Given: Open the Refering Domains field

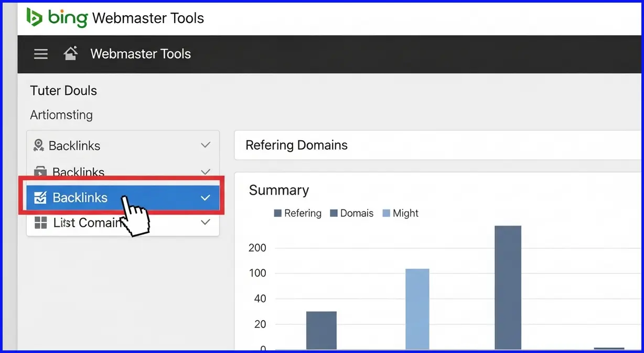Looking at the screenshot, I should point(439,145).
